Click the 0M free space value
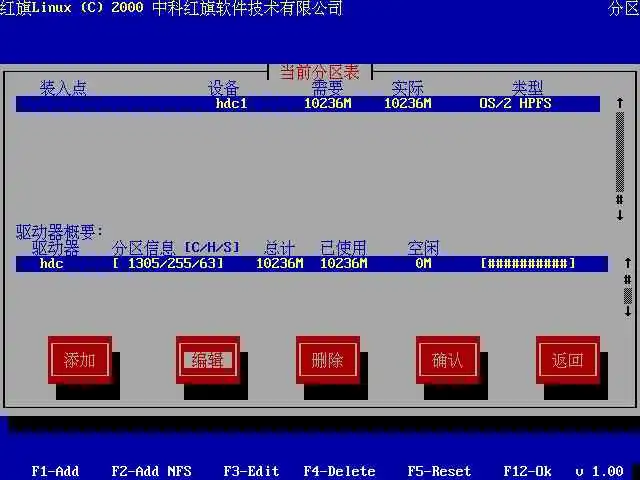640x480 pixels. [424, 263]
